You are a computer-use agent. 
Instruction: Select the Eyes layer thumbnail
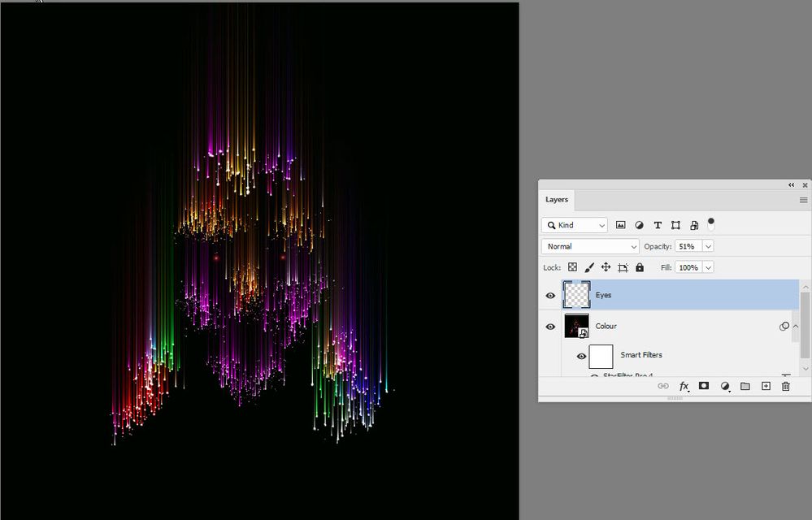[x=576, y=295]
